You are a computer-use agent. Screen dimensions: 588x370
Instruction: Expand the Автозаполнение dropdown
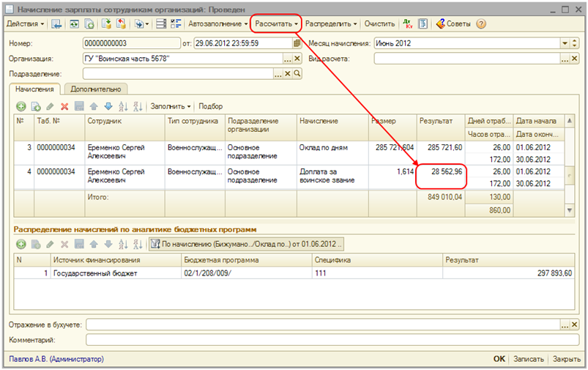(218, 23)
